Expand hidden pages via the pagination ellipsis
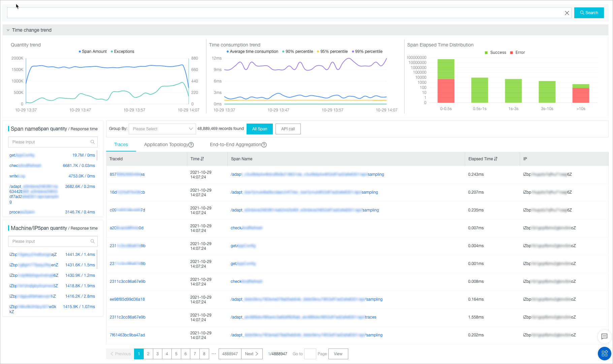The width and height of the screenshot is (613, 364). click(214, 354)
